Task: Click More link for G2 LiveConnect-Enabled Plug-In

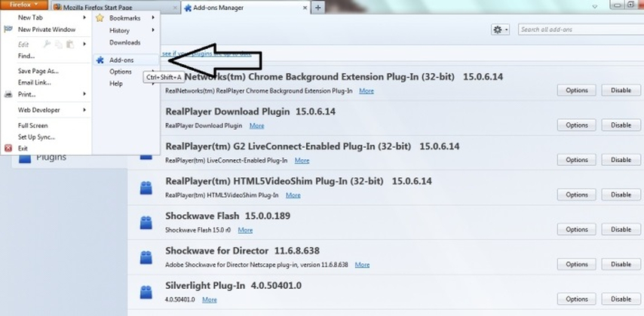Action: pos(302,160)
